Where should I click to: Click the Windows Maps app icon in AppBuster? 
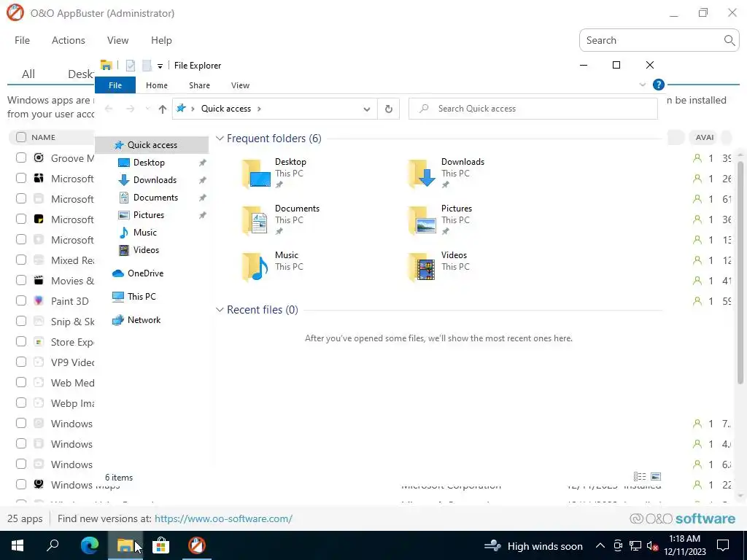click(39, 484)
